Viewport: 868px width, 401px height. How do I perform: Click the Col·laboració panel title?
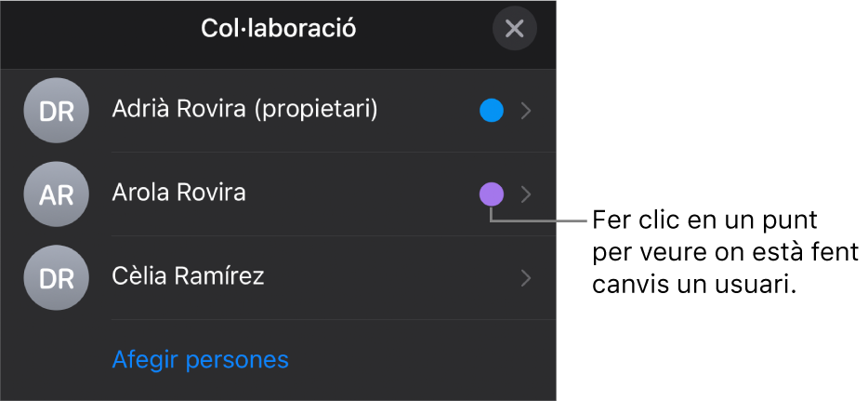[279, 28]
